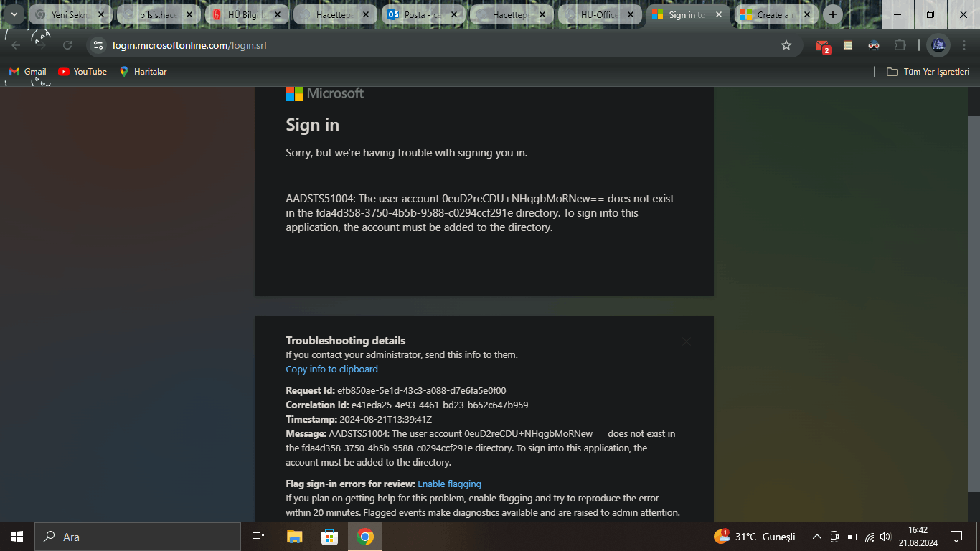Screen dimensions: 980x551
Task: Click the Meet Now camera tray icon
Action: tap(834, 537)
